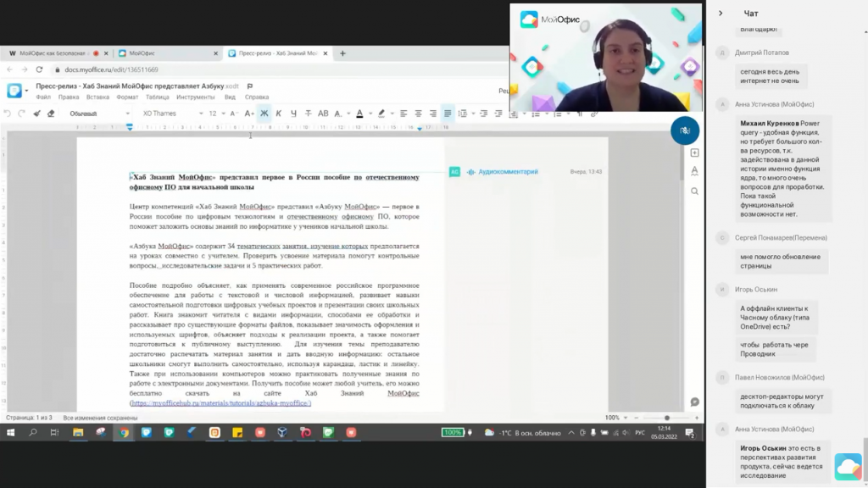Collapse the Чат panel with chevron
This screenshot has height=488, width=868.
721,14
